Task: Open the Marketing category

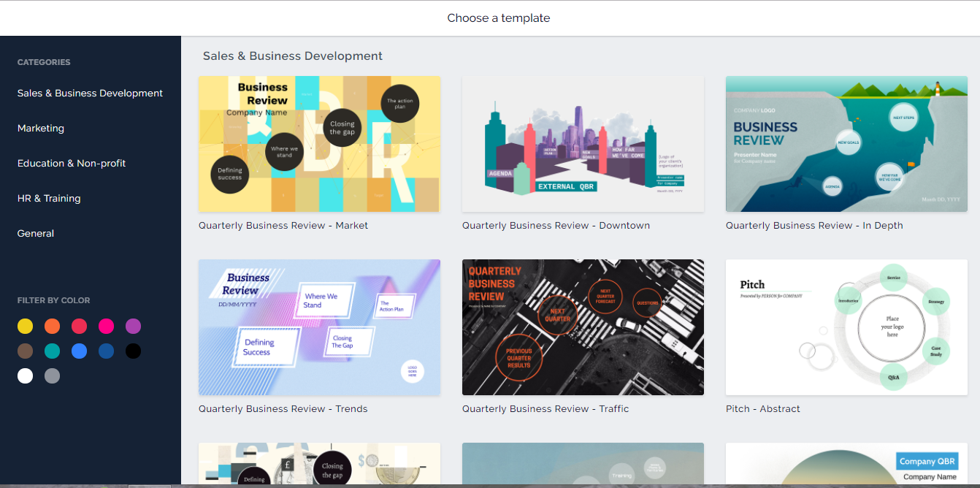Action: 41,128
